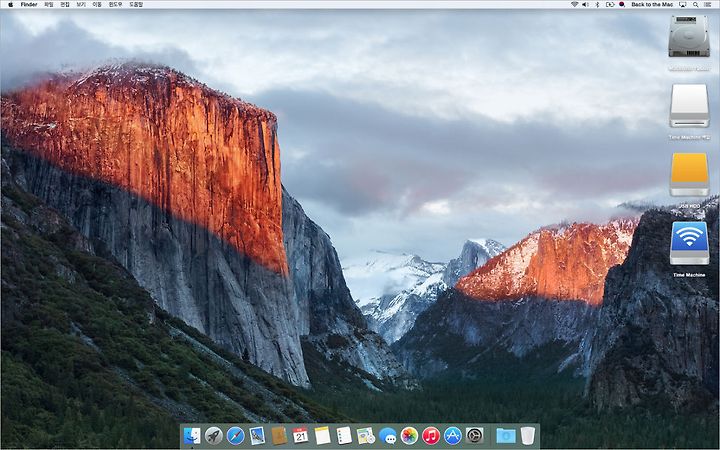The image size is (720, 450).
Task: Open the Wi-Fi status menu
Action: (x=574, y=4)
